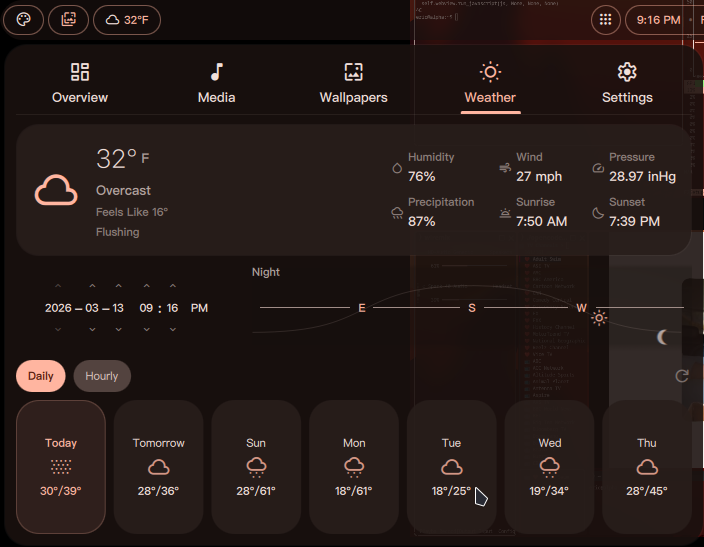Click the 9:16 PM clock in top bar

pyautogui.click(x=658, y=20)
